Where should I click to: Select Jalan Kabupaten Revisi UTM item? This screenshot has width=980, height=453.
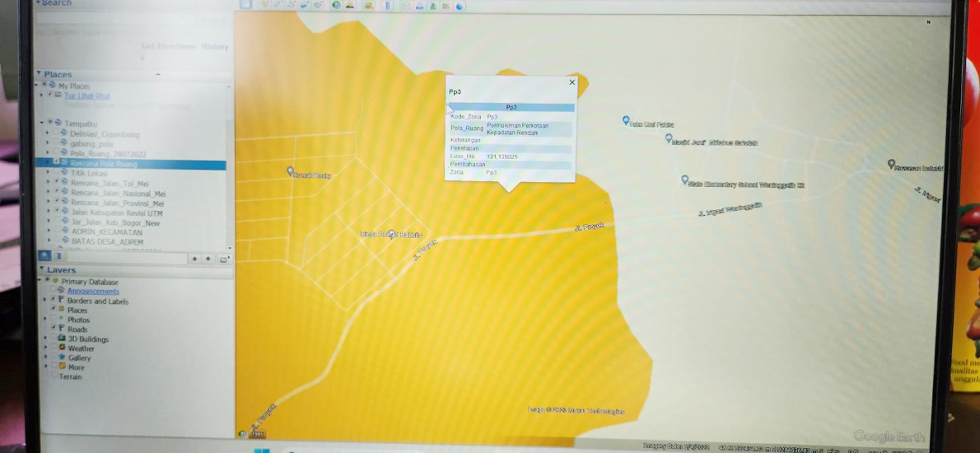[116, 212]
